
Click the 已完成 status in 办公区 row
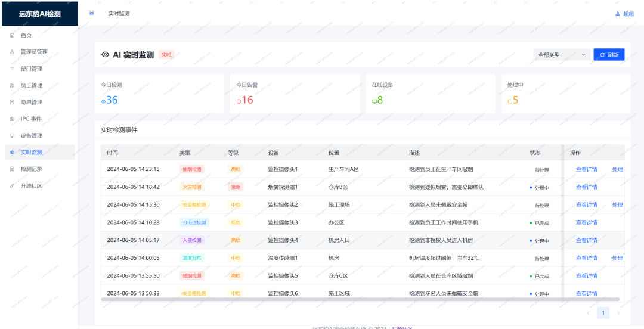(x=539, y=223)
